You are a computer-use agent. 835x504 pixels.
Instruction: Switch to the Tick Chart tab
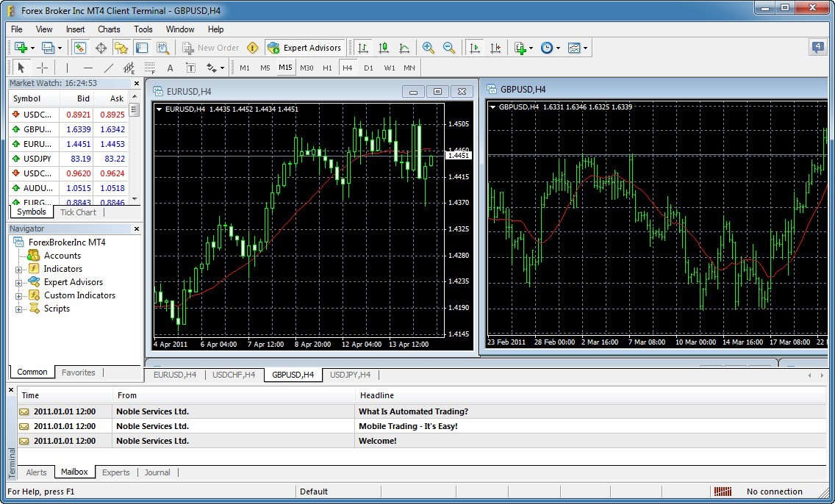(x=78, y=212)
